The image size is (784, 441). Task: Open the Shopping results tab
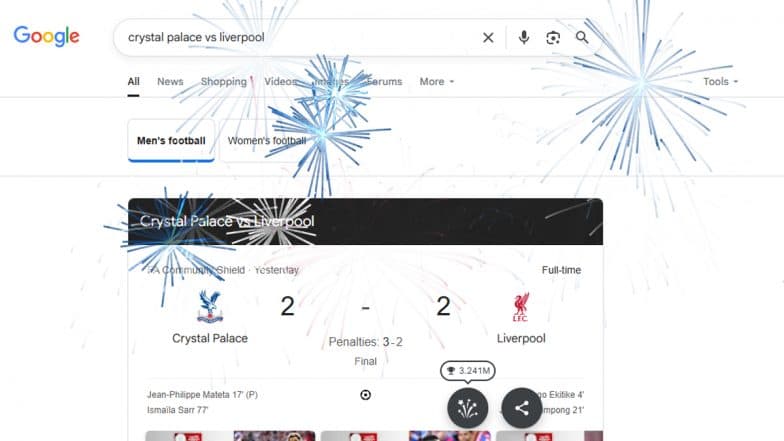[224, 82]
